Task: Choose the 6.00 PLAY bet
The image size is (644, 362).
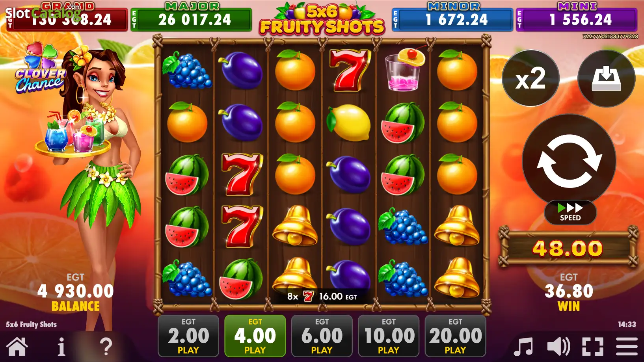Action: 322,336
